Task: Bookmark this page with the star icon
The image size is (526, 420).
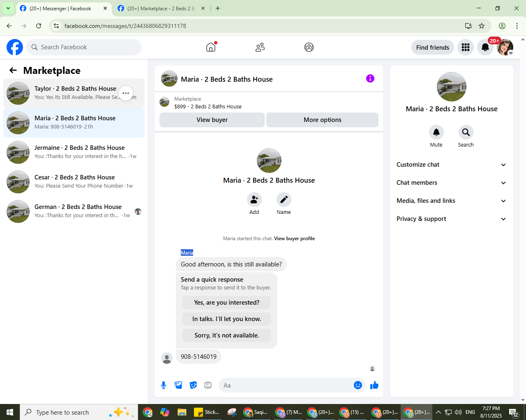Action: coord(482,26)
